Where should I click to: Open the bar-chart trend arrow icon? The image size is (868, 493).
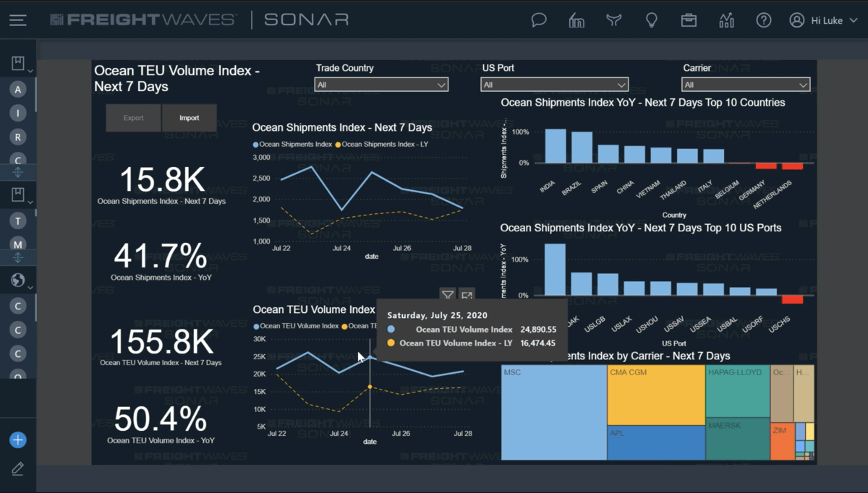pyautogui.click(x=726, y=20)
